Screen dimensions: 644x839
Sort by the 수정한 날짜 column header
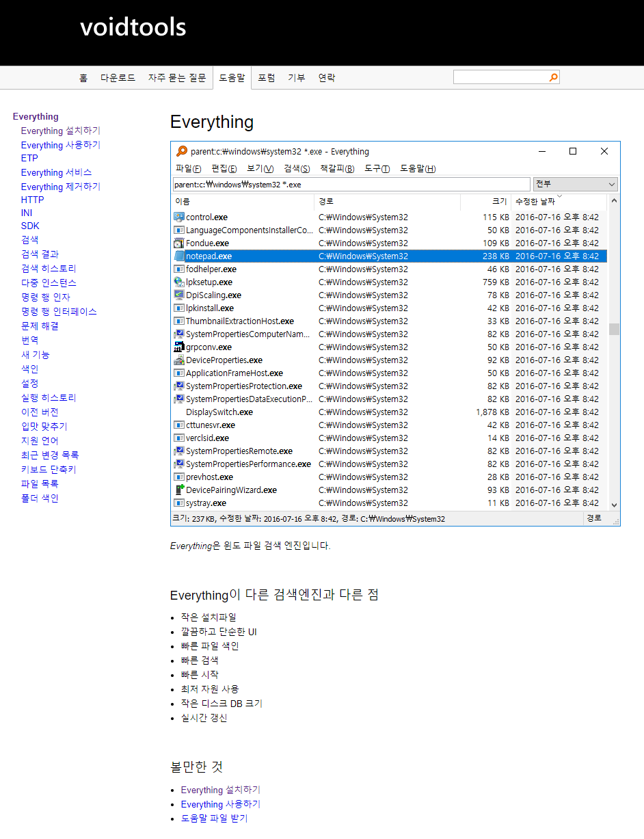559,201
